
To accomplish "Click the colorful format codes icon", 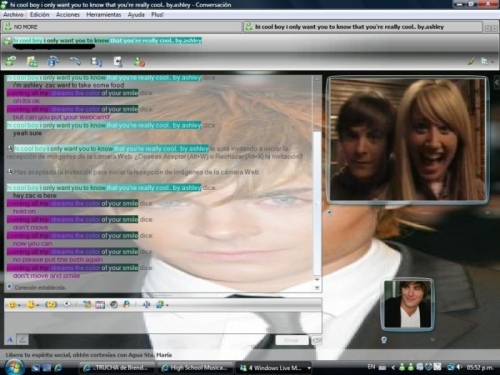I will [x=100, y=305].
